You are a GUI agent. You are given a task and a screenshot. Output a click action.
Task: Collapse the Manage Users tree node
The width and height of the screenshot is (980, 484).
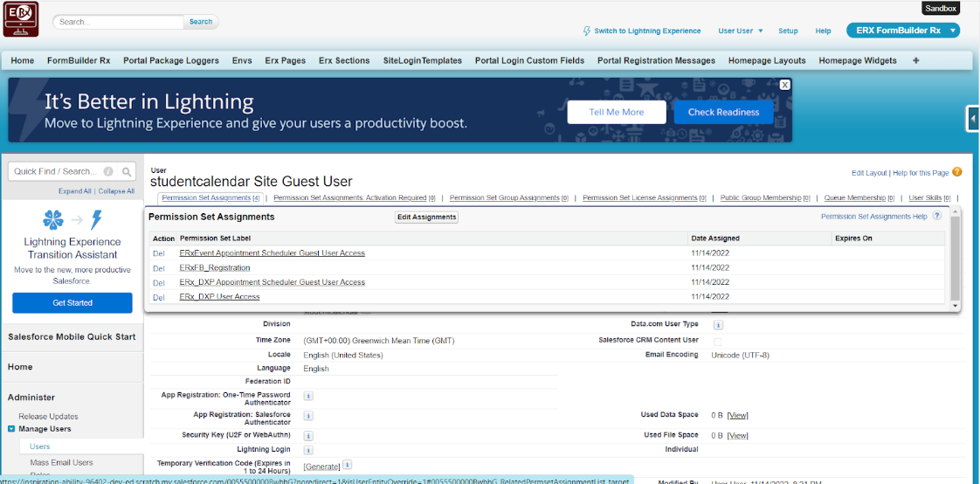[x=12, y=429]
